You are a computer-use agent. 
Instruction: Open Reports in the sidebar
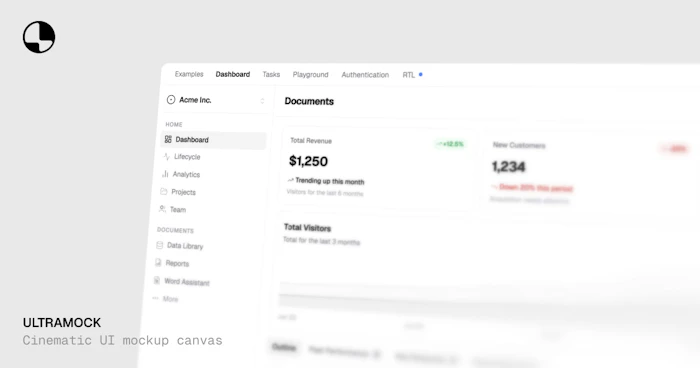click(x=177, y=263)
